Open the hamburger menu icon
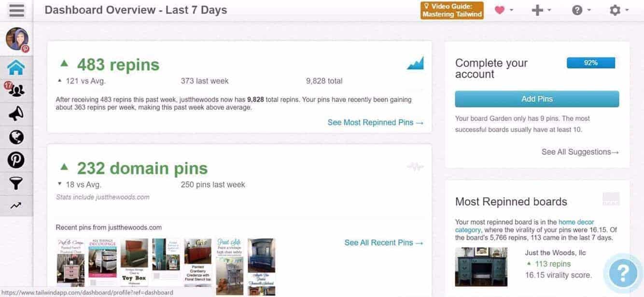 point(16,10)
